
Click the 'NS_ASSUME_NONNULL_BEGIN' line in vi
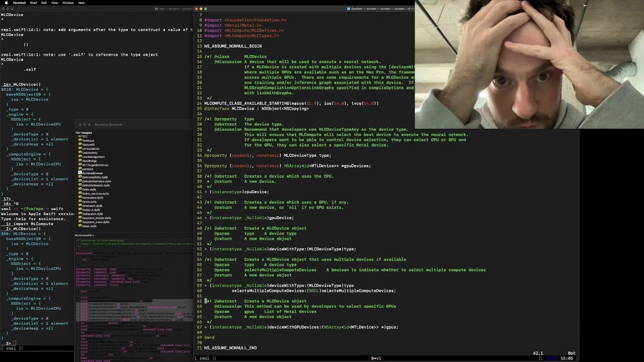[233, 46]
